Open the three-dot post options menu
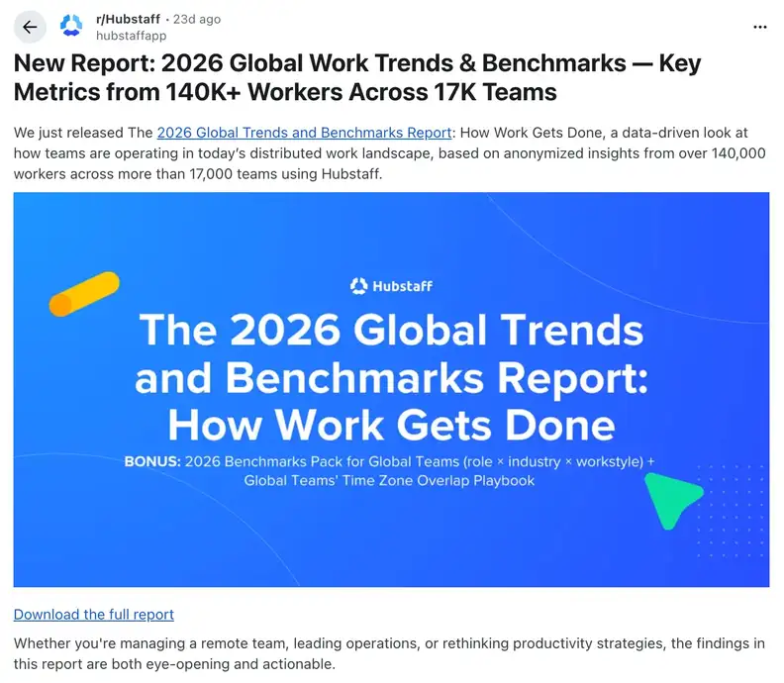The height and width of the screenshot is (683, 784). (x=759, y=27)
